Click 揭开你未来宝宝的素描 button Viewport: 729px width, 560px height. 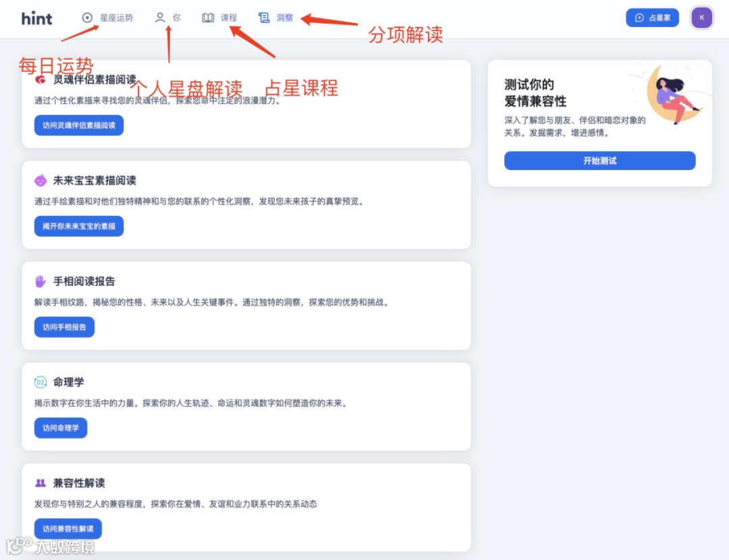click(x=79, y=226)
